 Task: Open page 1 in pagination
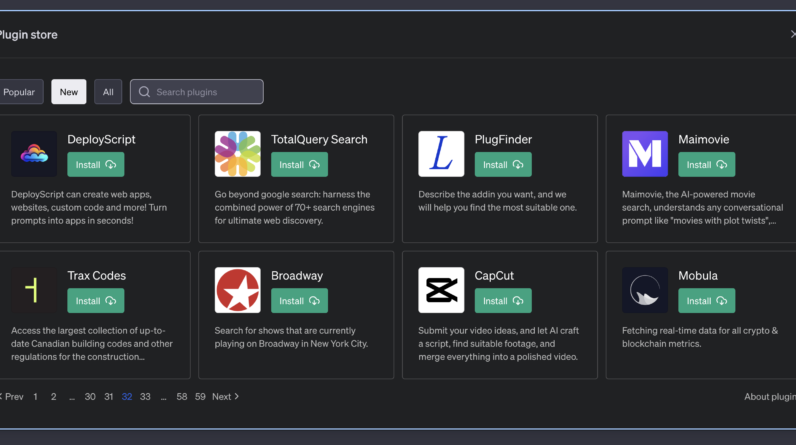(36, 397)
